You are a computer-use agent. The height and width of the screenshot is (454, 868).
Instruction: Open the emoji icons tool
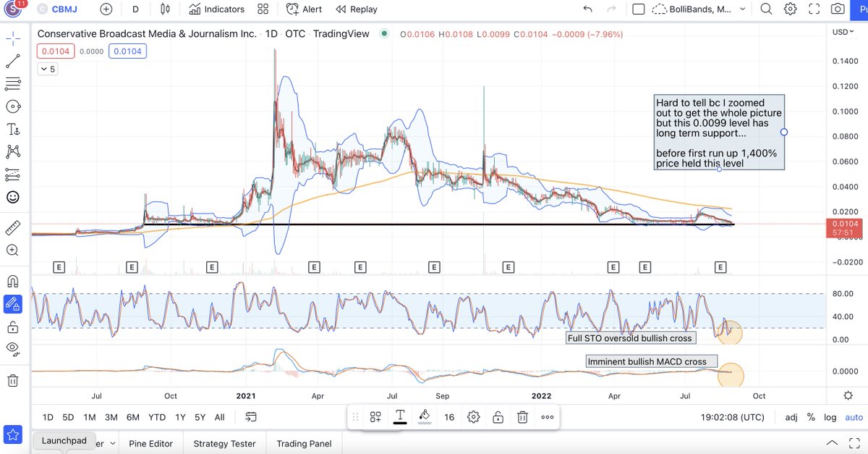13,197
